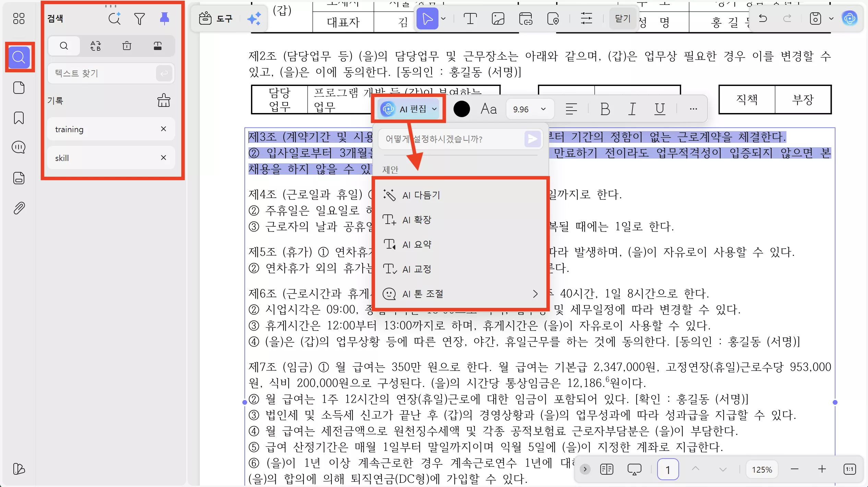The image size is (868, 487).
Task: Expand the AI 편집 dropdown
Action: tap(434, 109)
